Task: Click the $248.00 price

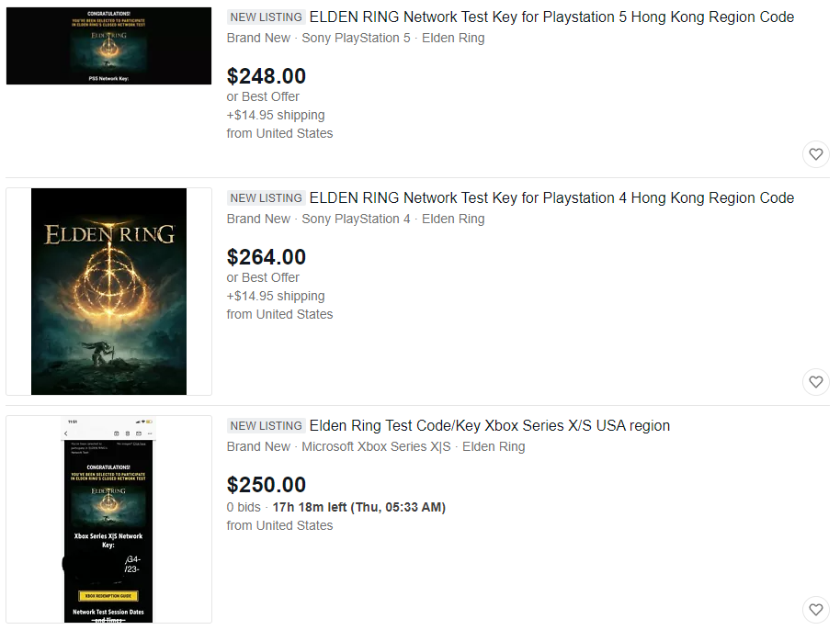Action: [267, 76]
